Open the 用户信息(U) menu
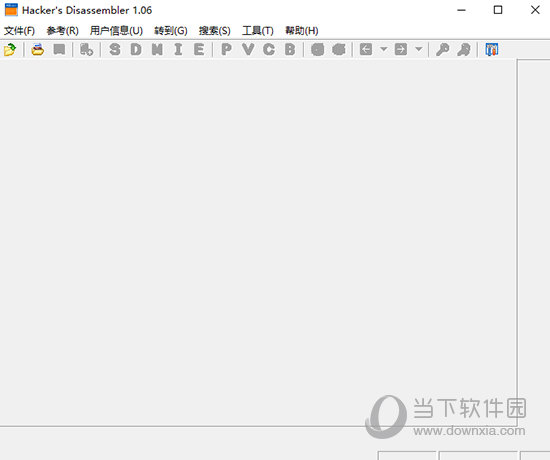The height and width of the screenshot is (460, 550). [116, 31]
